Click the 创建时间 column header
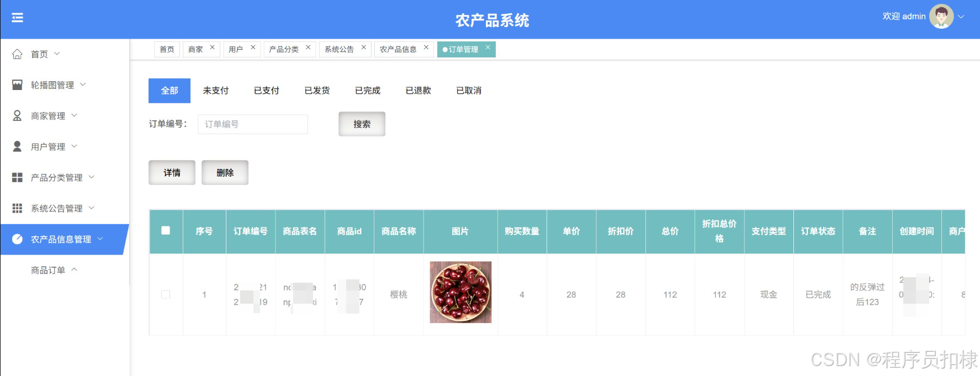 point(917,231)
